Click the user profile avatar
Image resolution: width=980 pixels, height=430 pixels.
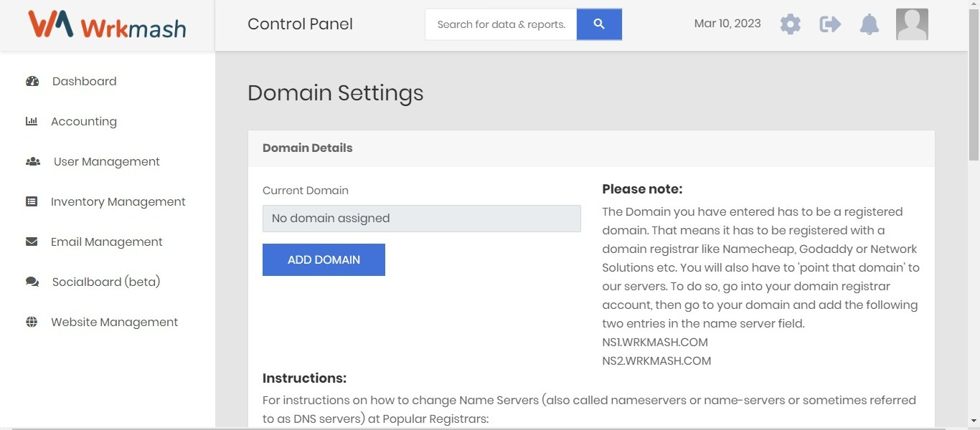911,24
